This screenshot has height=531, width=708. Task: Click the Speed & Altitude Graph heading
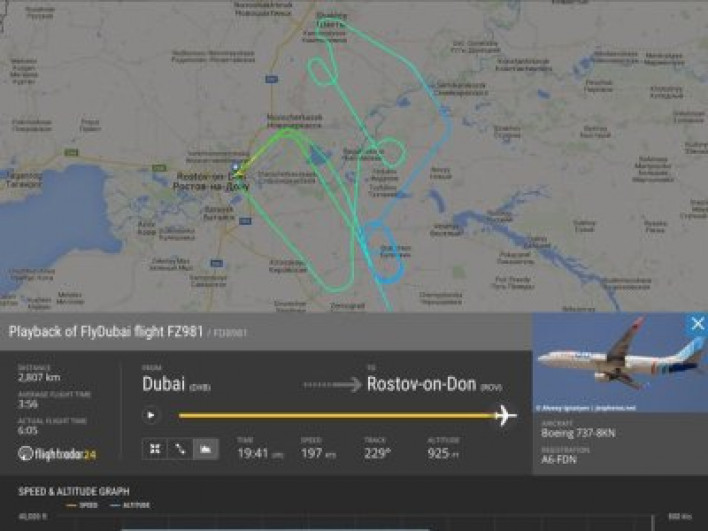click(74, 491)
